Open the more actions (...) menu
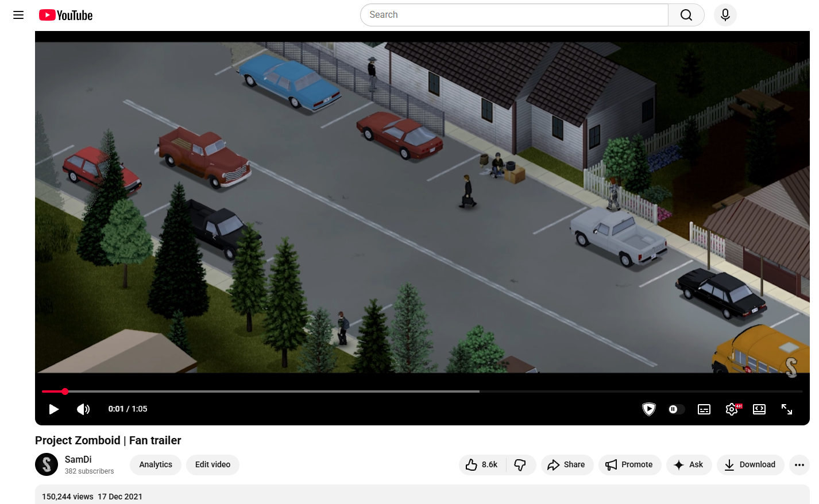The height and width of the screenshot is (504, 819). [799, 464]
